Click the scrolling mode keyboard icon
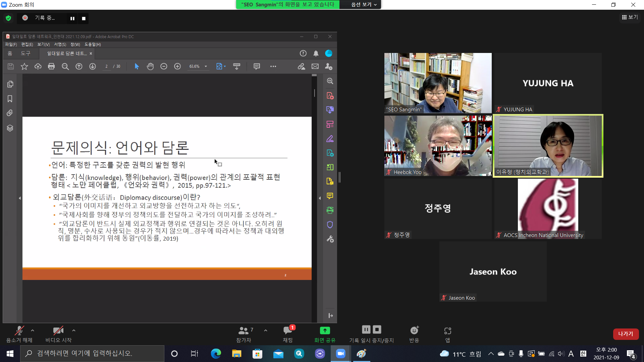 (236, 66)
